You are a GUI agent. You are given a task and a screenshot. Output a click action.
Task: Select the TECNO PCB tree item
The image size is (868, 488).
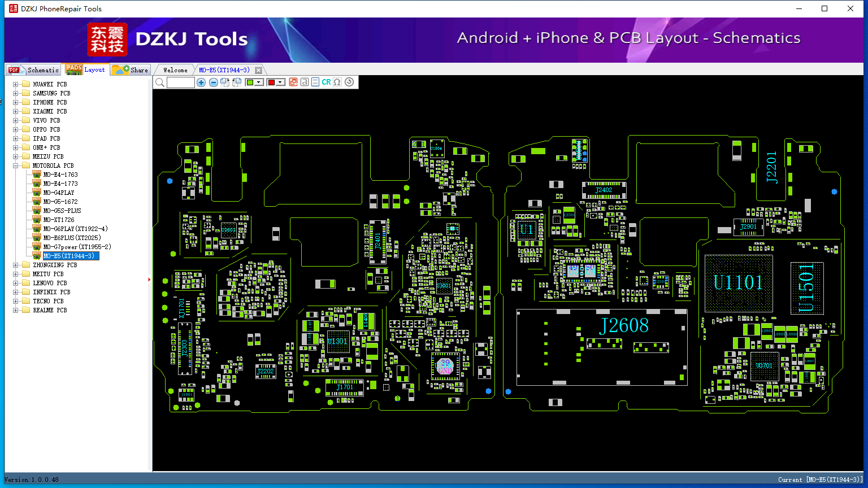48,301
